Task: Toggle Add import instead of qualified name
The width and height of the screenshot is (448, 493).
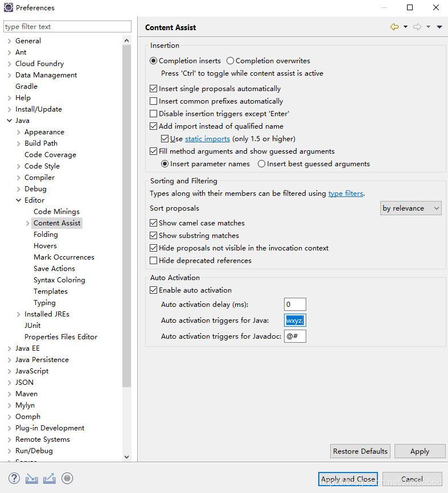Action: 154,126
